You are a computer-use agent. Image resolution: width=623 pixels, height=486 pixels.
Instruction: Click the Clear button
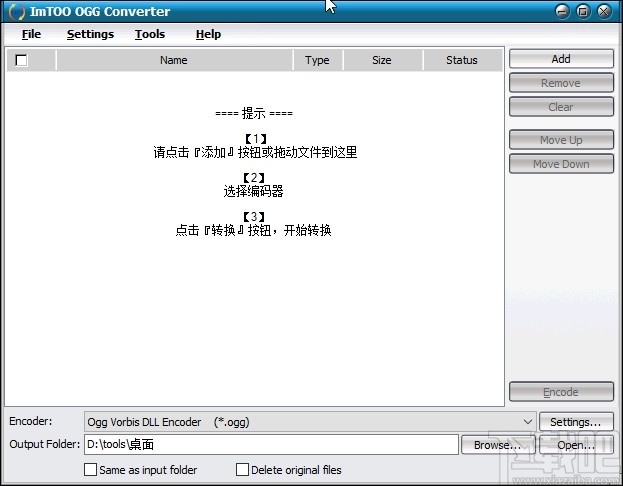[561, 107]
